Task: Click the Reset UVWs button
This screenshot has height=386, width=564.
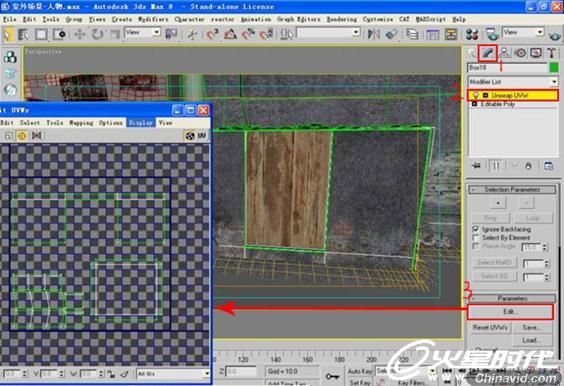Action: point(490,328)
